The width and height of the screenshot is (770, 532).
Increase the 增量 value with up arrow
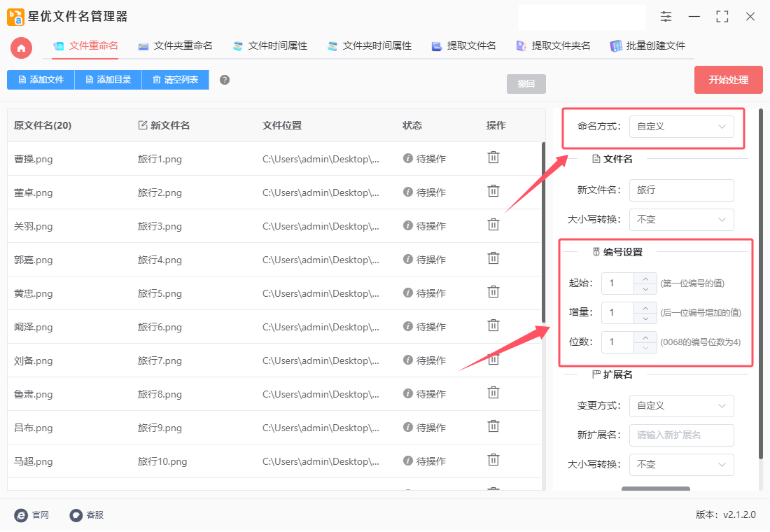pos(645,308)
